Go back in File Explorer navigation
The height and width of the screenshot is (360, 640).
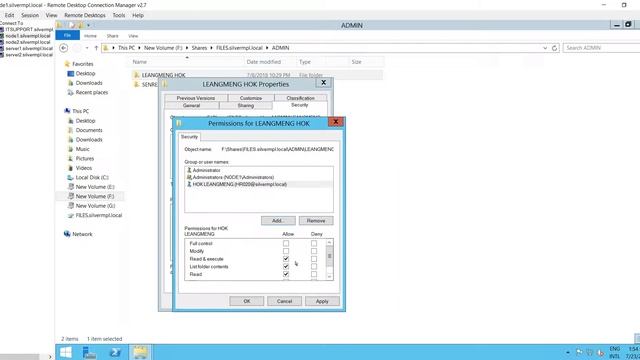64,48
